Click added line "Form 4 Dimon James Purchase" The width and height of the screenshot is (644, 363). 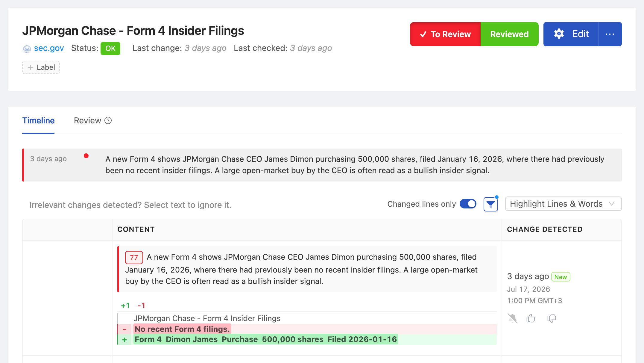(x=266, y=339)
